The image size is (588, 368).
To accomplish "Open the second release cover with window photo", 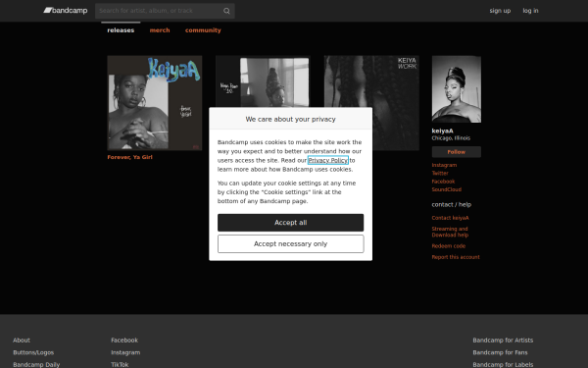I will pyautogui.click(x=263, y=81).
